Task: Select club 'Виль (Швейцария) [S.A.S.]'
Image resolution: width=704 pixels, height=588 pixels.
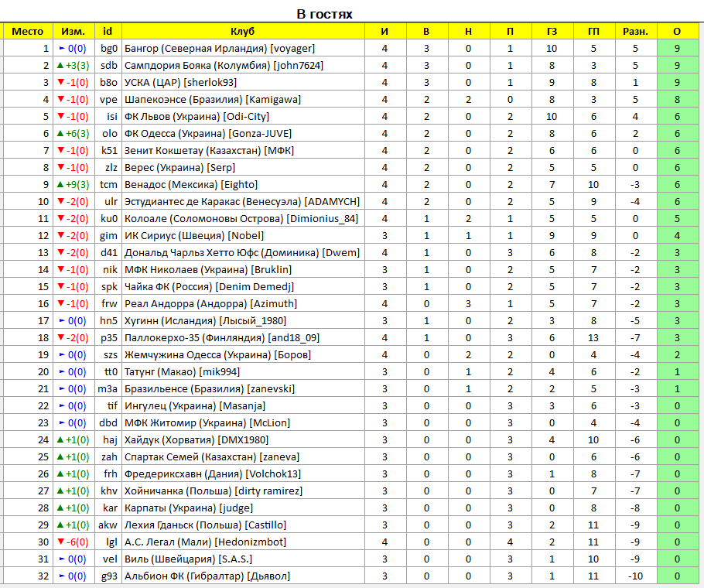Action: [x=188, y=559]
